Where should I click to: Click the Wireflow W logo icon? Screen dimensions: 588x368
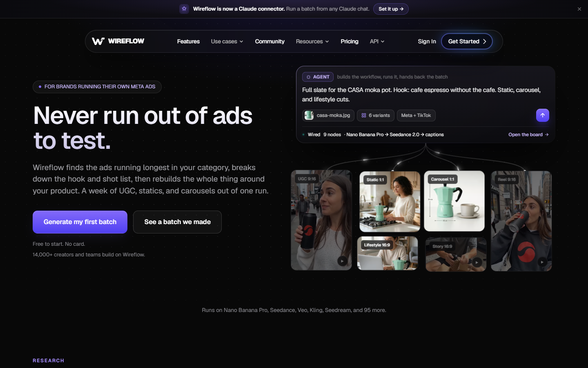tap(98, 41)
